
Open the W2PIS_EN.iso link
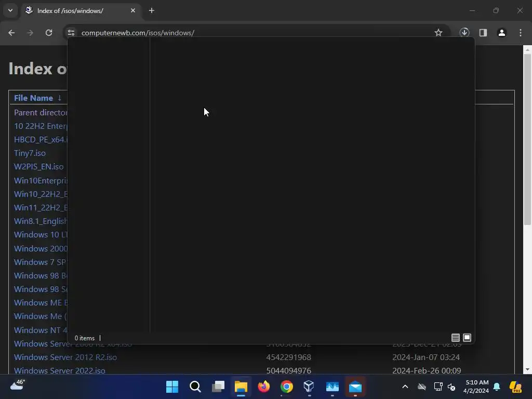pos(38,167)
